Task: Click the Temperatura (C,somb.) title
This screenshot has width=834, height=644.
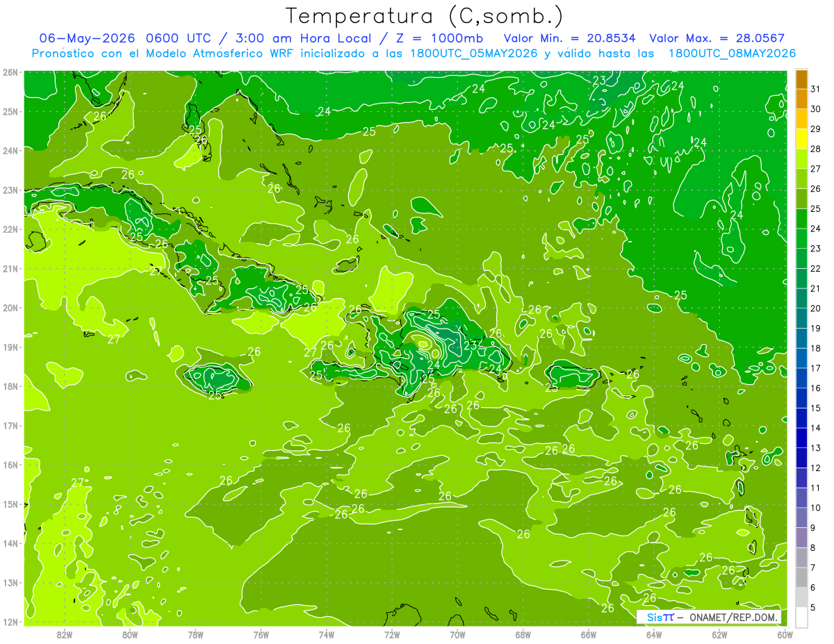Action: 425,16
